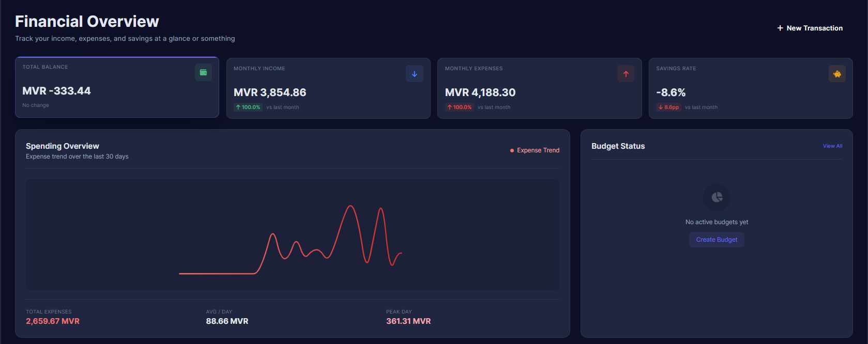Click the Financial Overview page heading
The image size is (868, 344).
(87, 21)
